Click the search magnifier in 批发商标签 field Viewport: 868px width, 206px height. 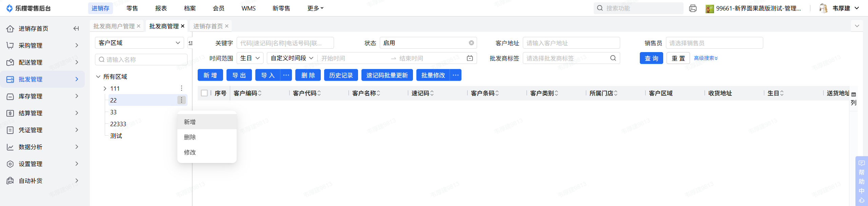click(x=613, y=58)
